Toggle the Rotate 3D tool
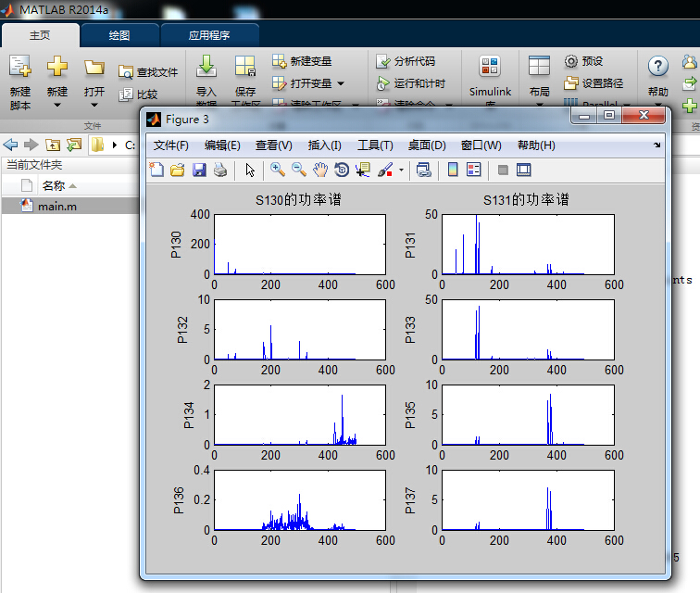Screen dimensions: 700x593 pos(342,170)
